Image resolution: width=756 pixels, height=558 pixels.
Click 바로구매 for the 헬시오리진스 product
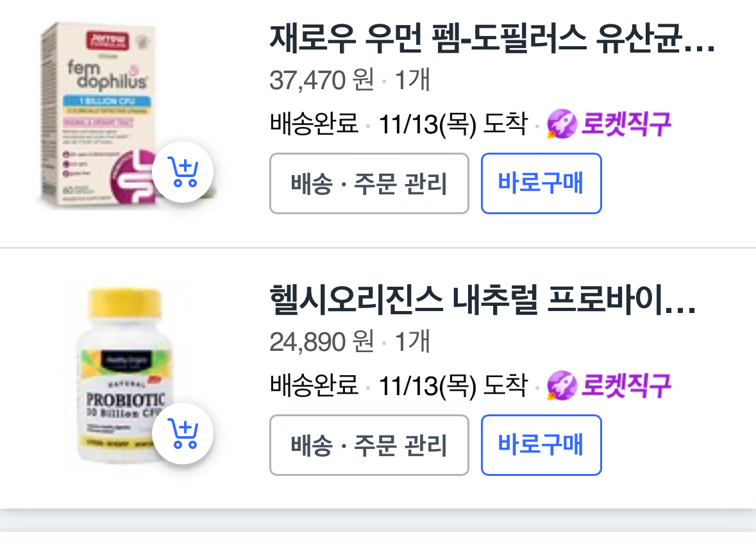pyautogui.click(x=541, y=445)
